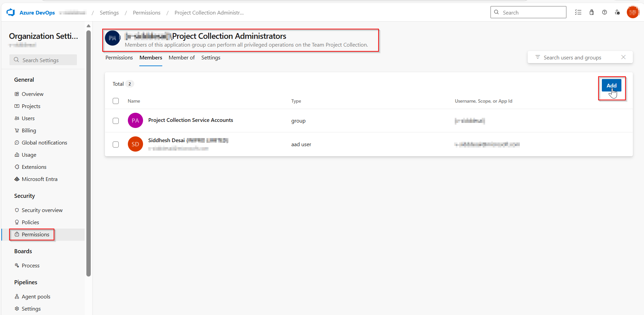
Task: Toggle the select-all checkbox in header row
Action: click(x=116, y=101)
